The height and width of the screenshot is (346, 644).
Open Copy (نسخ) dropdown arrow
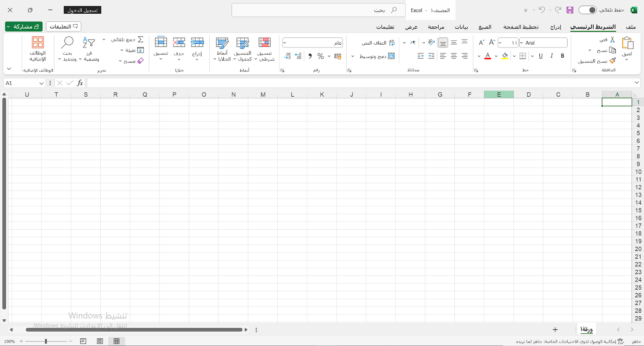point(590,50)
